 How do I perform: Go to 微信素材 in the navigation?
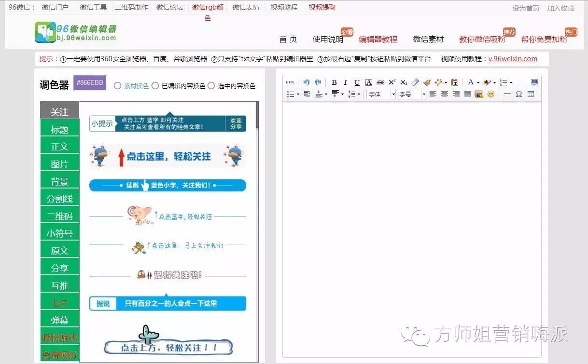428,40
